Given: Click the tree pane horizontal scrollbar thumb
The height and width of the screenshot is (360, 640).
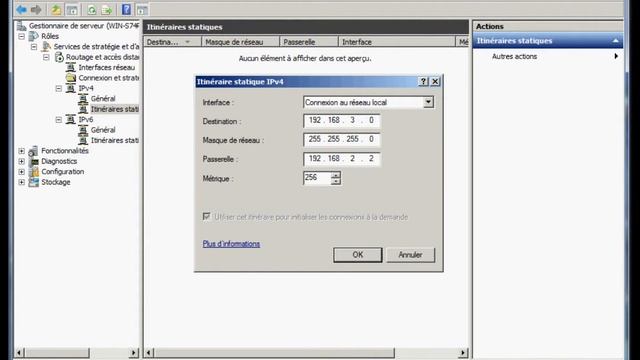Looking at the screenshot, I should coord(58,352).
